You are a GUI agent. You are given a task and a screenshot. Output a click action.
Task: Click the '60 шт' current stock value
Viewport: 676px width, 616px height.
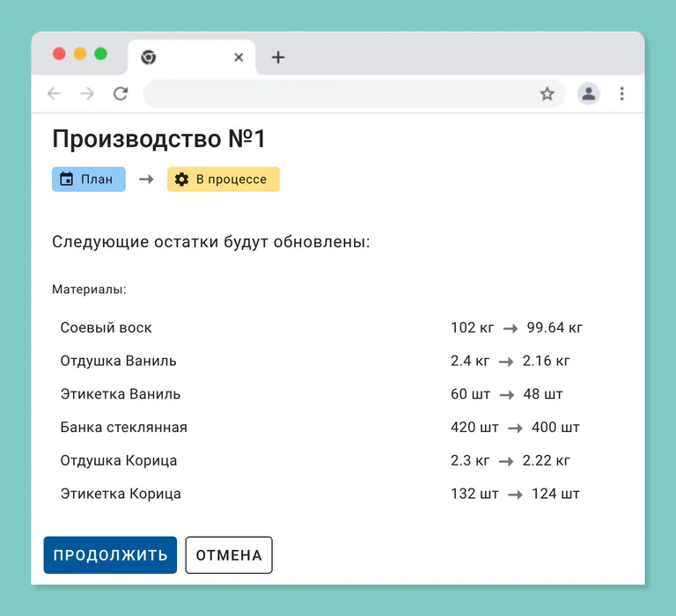point(470,394)
